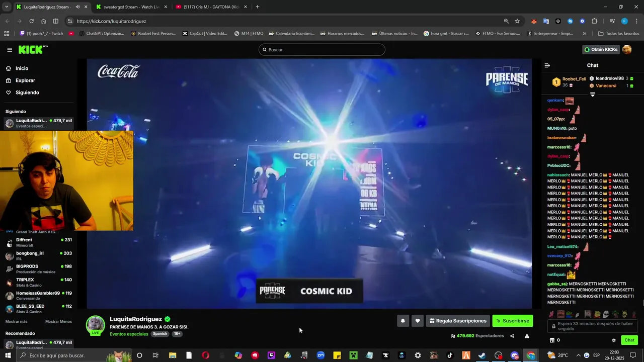644x362 pixels.
Task: Open the Diffrent Minecraft channel
Action: click(38, 242)
